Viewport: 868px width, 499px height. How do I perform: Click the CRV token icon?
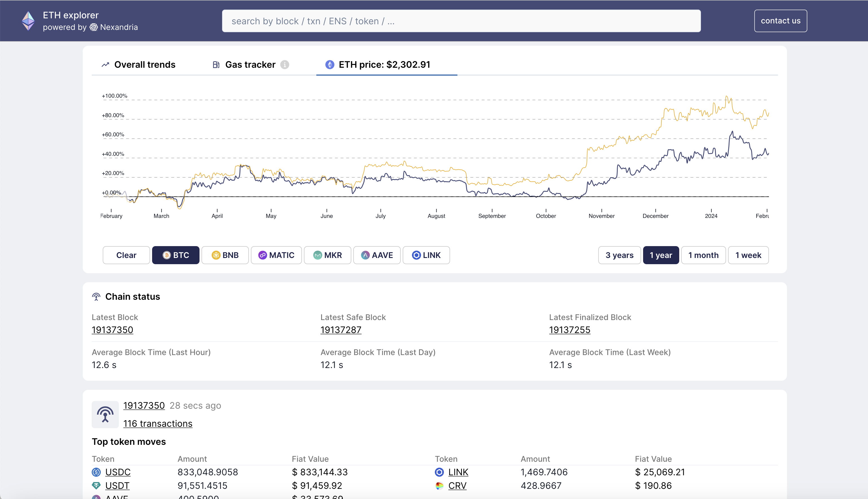tap(439, 485)
